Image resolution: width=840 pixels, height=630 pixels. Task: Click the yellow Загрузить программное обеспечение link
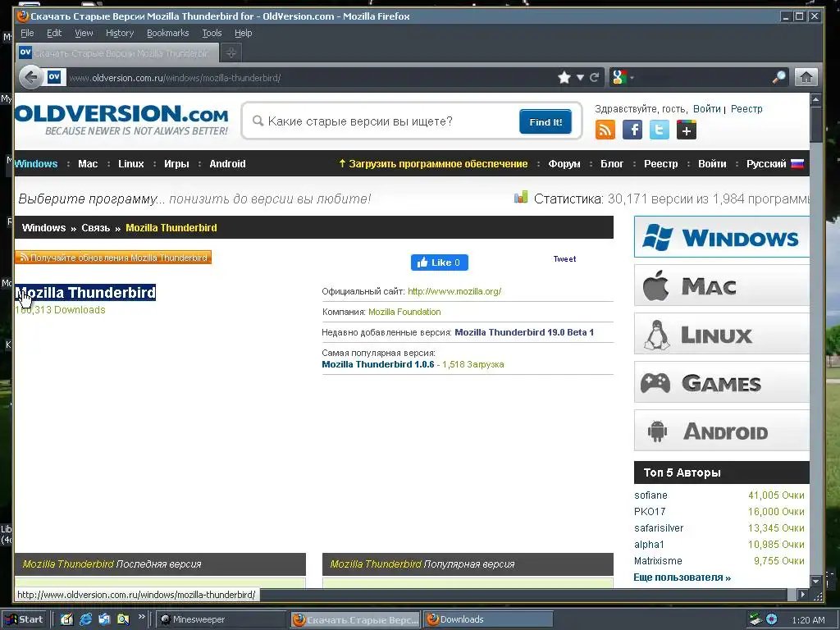point(433,164)
